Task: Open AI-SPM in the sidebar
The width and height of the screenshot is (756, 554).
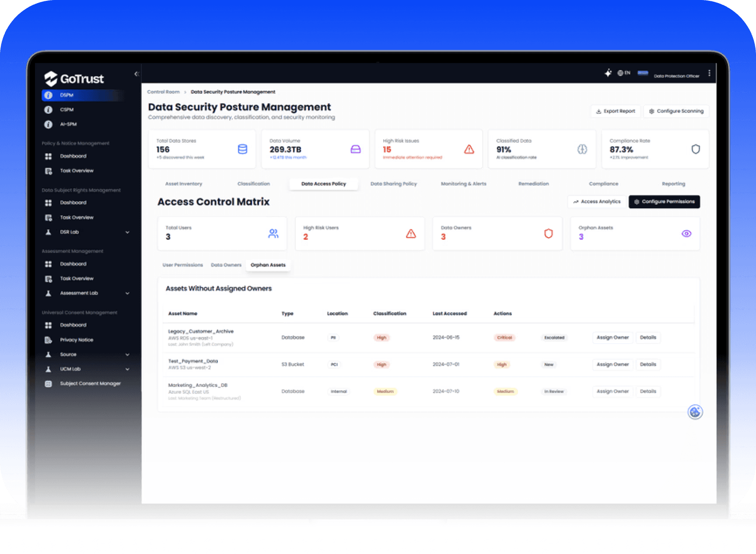Action: (x=68, y=124)
